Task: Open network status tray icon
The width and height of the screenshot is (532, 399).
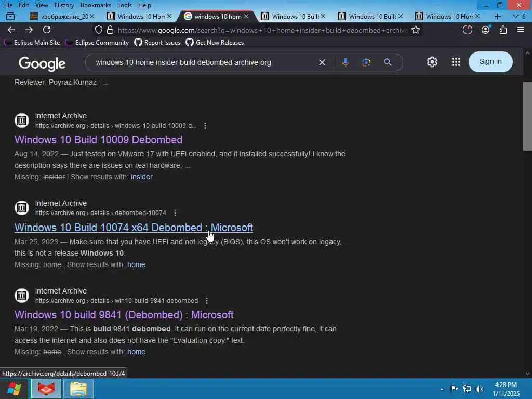Action: point(467,389)
